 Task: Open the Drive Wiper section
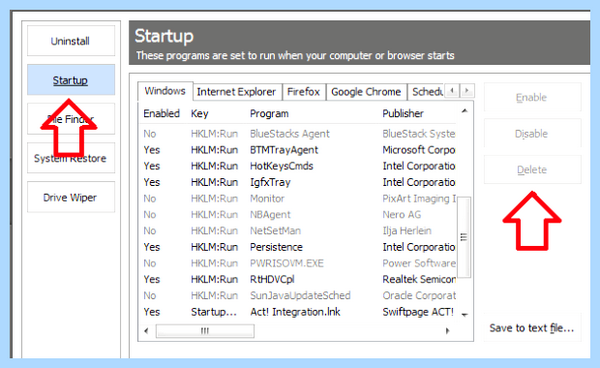coord(71,197)
